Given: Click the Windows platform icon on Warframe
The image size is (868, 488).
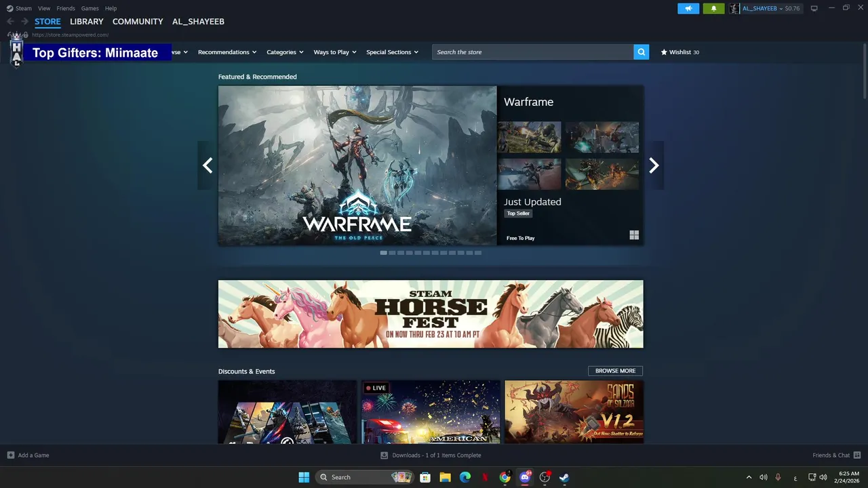Looking at the screenshot, I should pos(634,235).
